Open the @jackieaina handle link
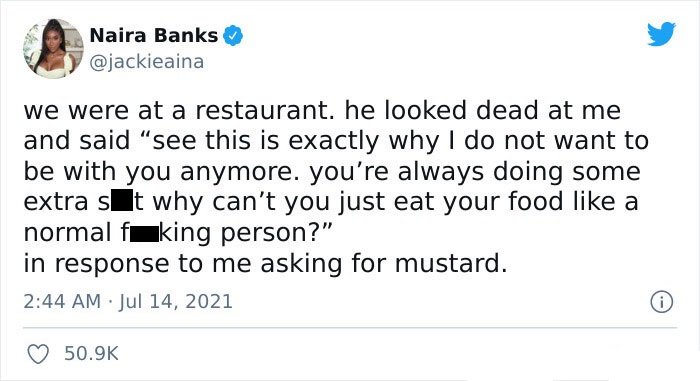 146,62
